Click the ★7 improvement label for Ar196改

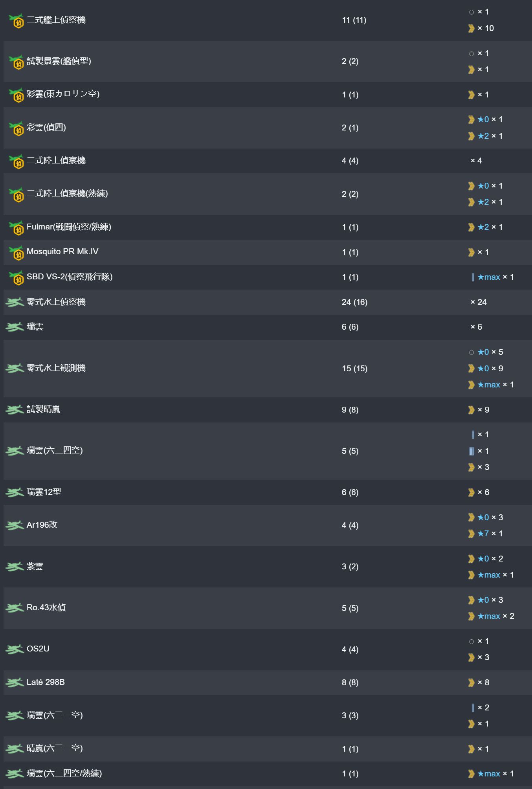tap(483, 534)
